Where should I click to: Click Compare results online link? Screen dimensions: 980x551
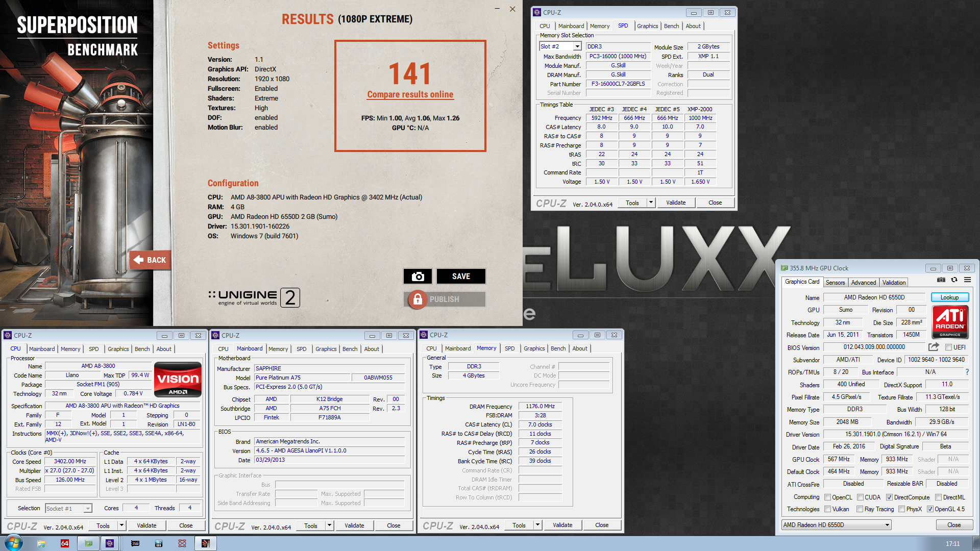click(x=410, y=94)
